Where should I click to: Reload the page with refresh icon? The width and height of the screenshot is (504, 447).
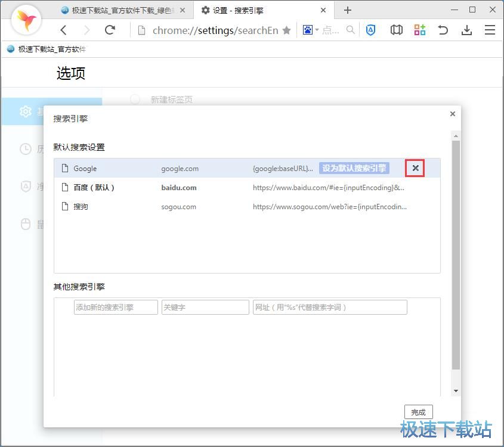pos(110,30)
